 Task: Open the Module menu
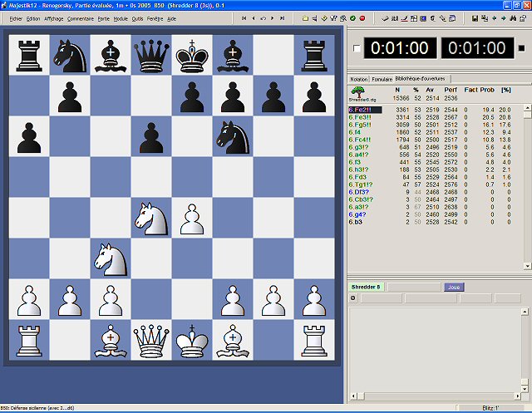(x=121, y=17)
